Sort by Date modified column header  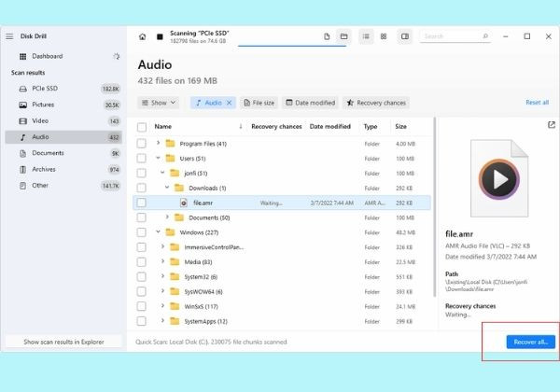tap(330, 126)
